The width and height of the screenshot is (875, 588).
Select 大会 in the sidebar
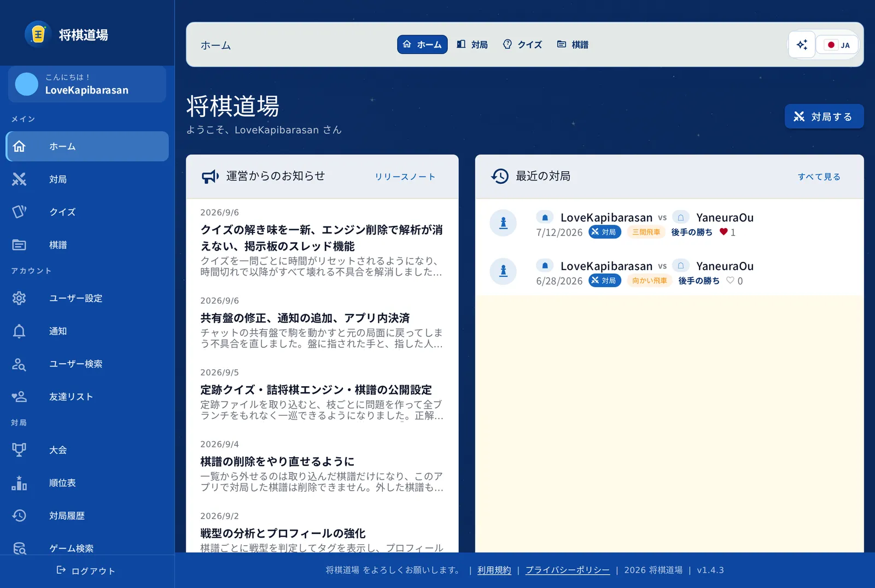tap(87, 450)
